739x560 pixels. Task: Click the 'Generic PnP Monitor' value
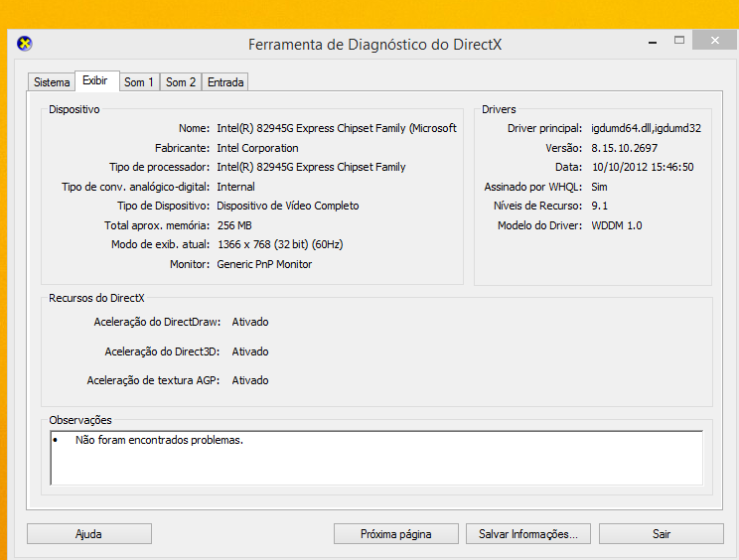point(264,264)
